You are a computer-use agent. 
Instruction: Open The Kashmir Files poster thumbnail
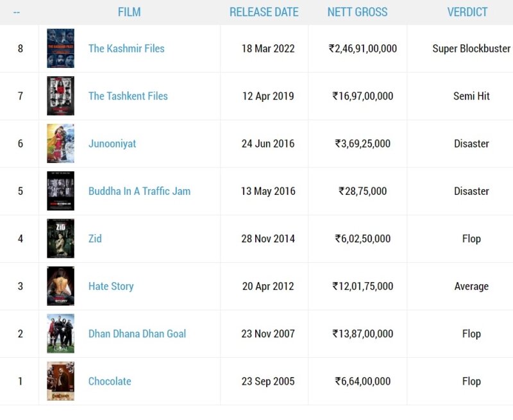point(60,49)
